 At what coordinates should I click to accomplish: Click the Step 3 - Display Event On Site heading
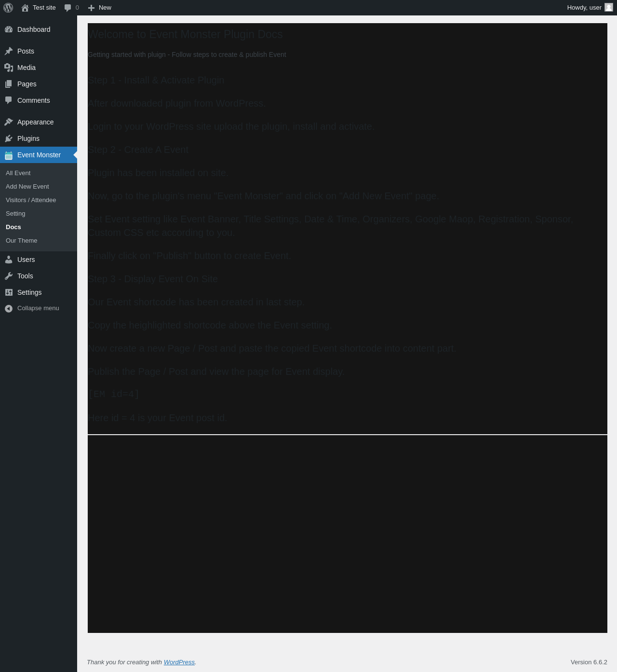[153, 279]
